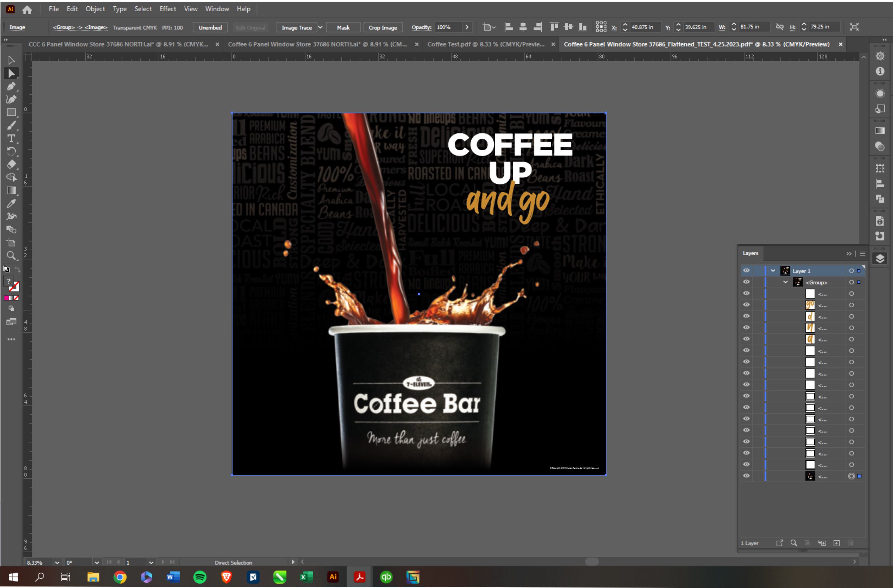Open the Window menu
The width and height of the screenshot is (893, 588).
coord(217,9)
